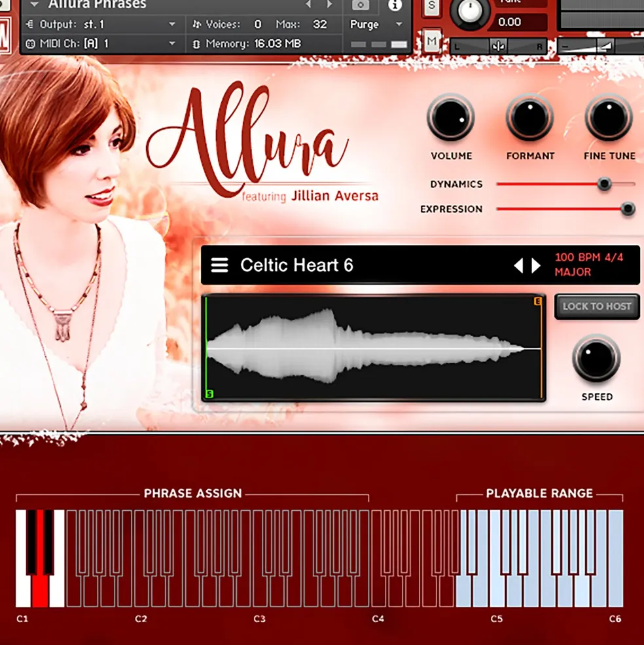Click the C3 key on keyboard
This screenshot has width=644, height=645.
coord(260,591)
